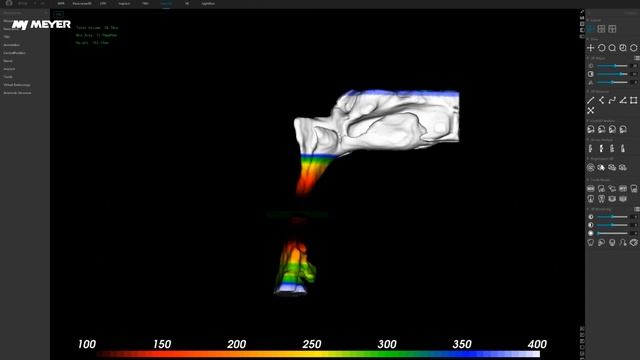This screenshot has width=640, height=360.
Task: Switch to the Implant tab
Action: [124, 3]
